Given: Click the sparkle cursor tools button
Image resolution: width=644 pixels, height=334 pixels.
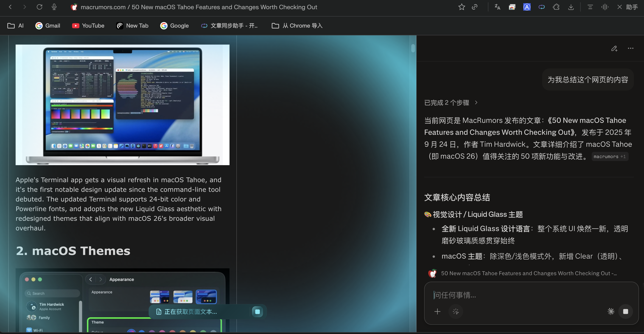Looking at the screenshot, I should pyautogui.click(x=456, y=311).
